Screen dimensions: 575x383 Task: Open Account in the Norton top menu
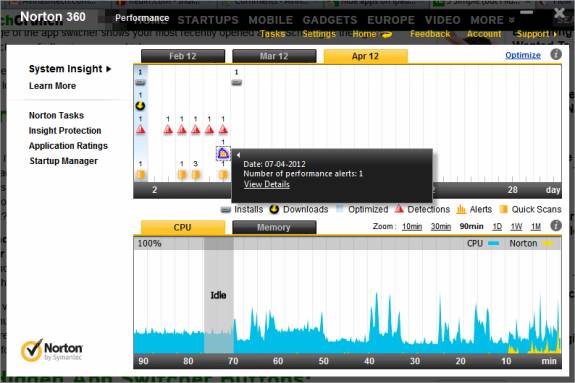click(484, 34)
